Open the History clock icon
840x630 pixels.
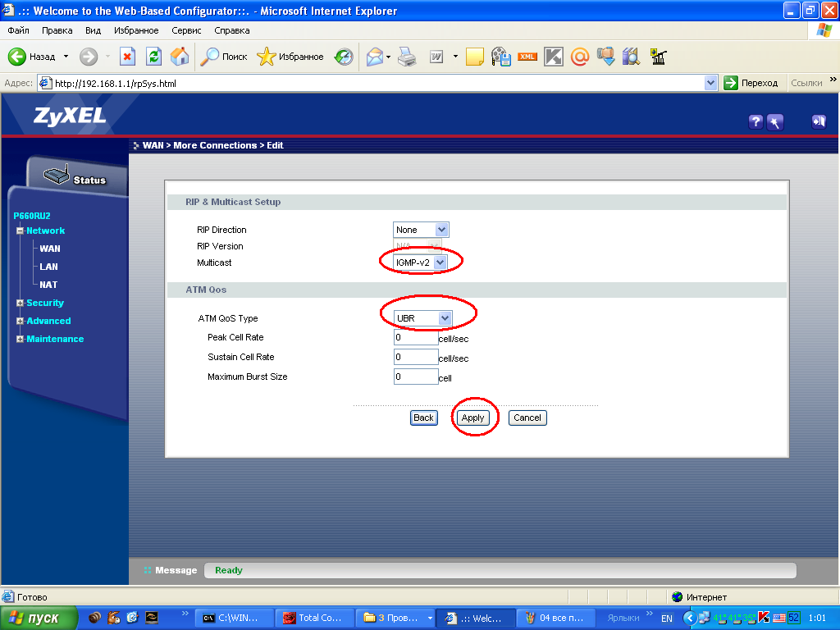coord(344,57)
